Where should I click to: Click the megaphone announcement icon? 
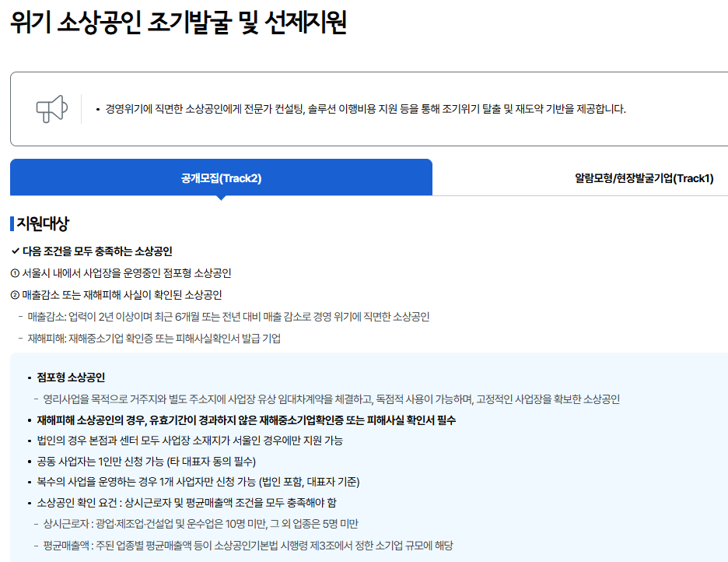coord(52,109)
